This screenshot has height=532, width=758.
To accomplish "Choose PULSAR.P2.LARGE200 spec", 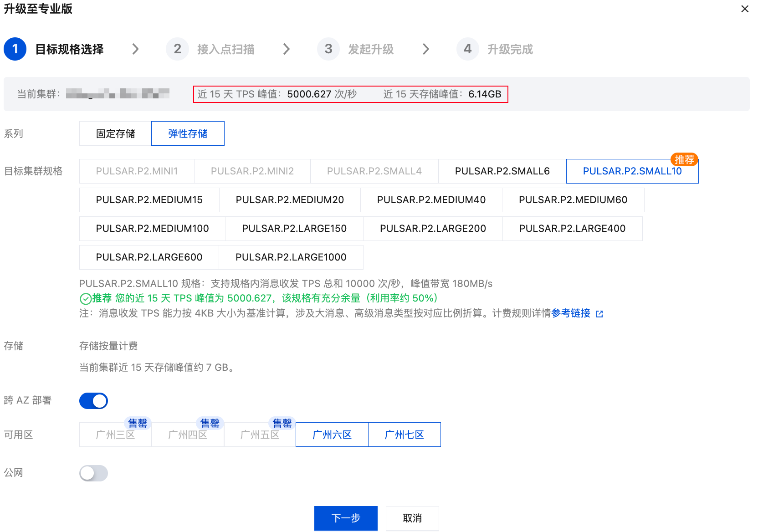I will point(433,229).
